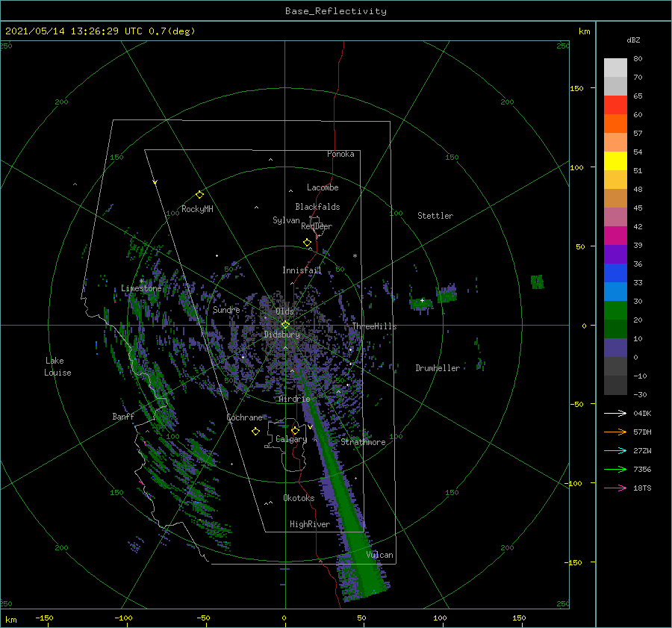Click the white 04DK arrow legend icon

click(615, 413)
